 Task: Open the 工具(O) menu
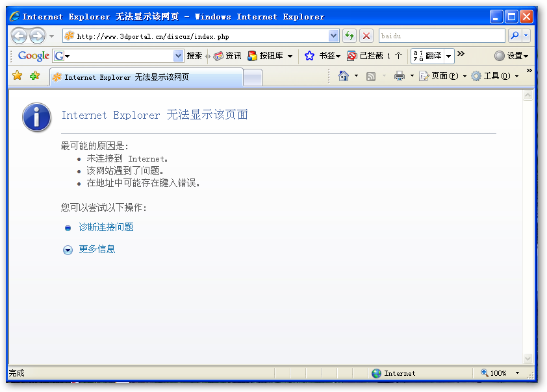point(495,76)
